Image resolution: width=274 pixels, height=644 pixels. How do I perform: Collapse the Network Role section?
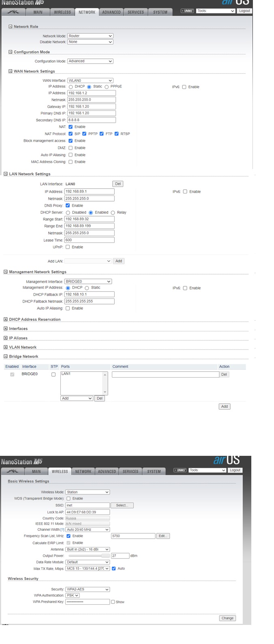pyautogui.click(x=11, y=26)
